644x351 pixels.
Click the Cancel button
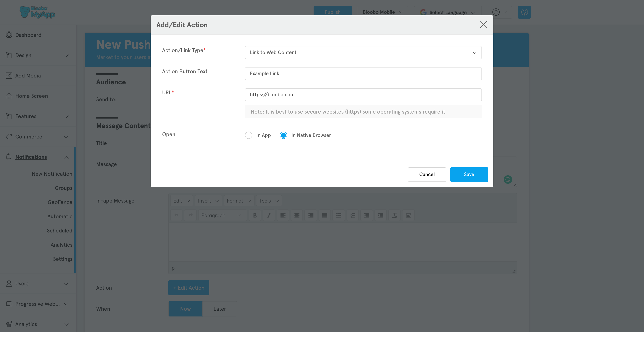click(427, 174)
